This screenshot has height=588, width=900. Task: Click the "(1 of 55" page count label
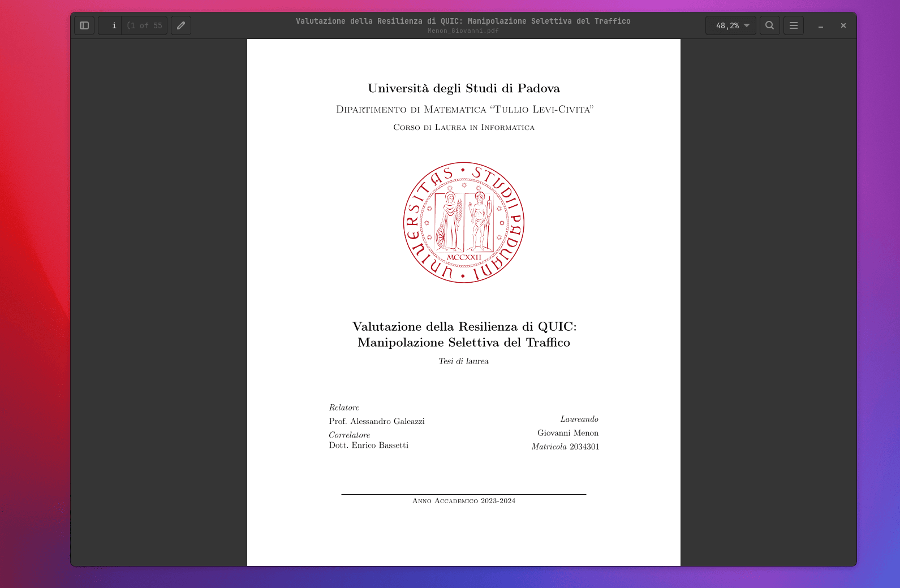point(144,25)
